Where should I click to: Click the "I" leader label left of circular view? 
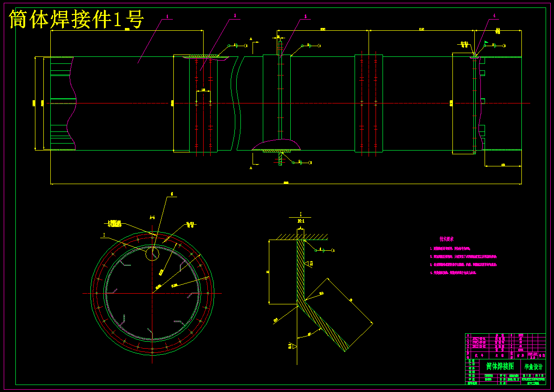(x=104, y=235)
